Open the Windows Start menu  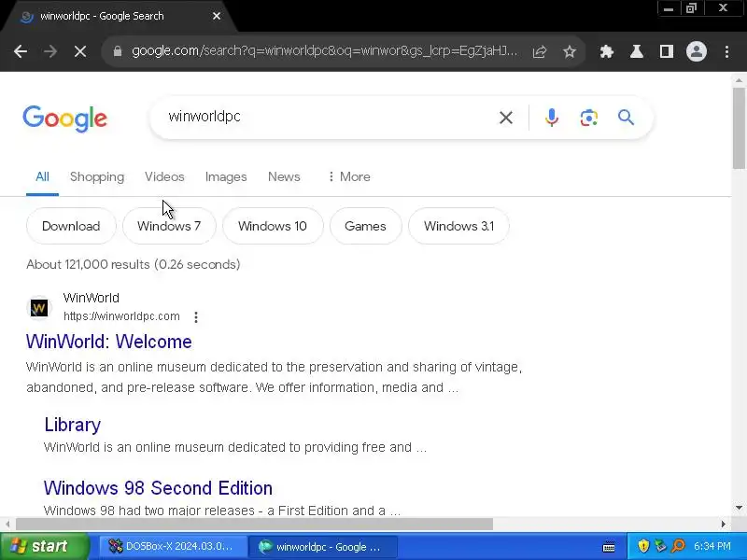click(44, 546)
